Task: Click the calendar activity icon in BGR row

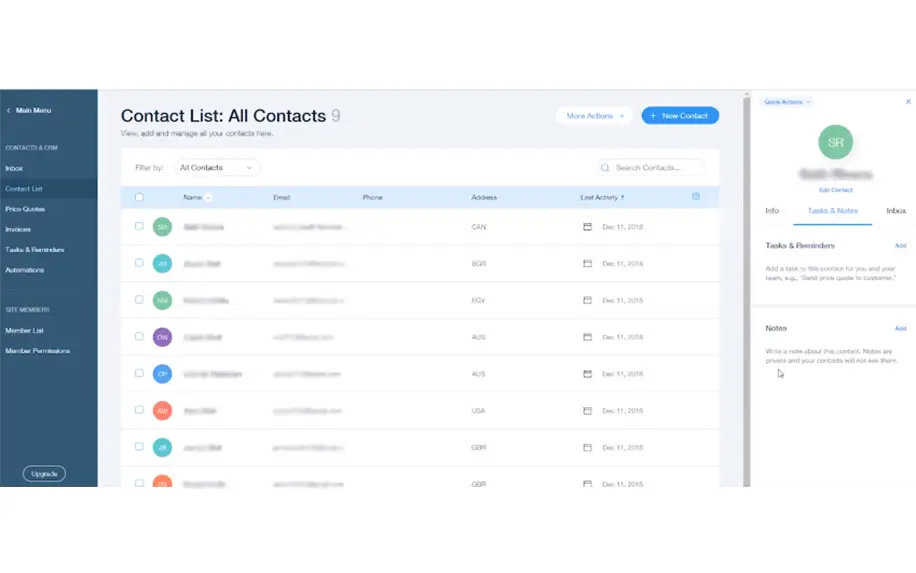Action: pos(587,263)
